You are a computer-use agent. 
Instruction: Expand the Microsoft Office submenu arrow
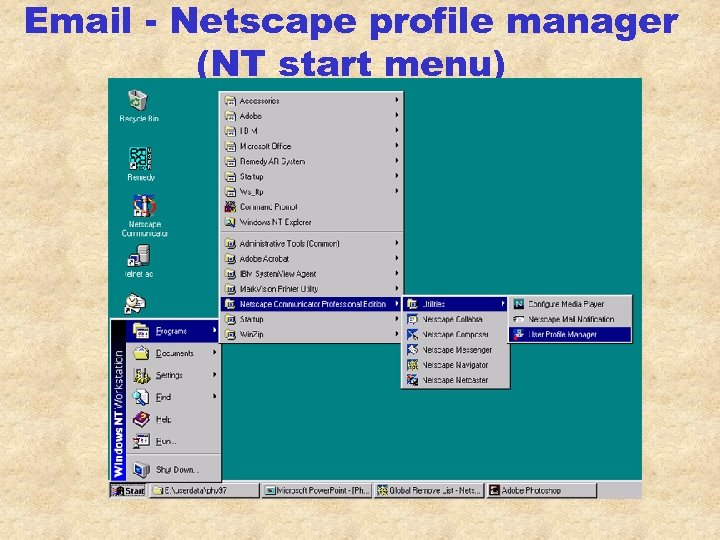click(396, 145)
